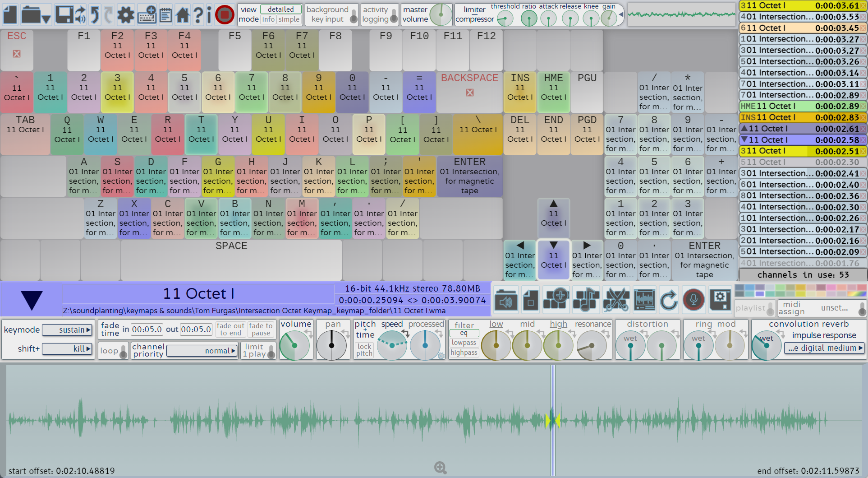The height and width of the screenshot is (478, 868).
Task: Click the add keyboard icon in toolbar
Action: coord(147,15)
